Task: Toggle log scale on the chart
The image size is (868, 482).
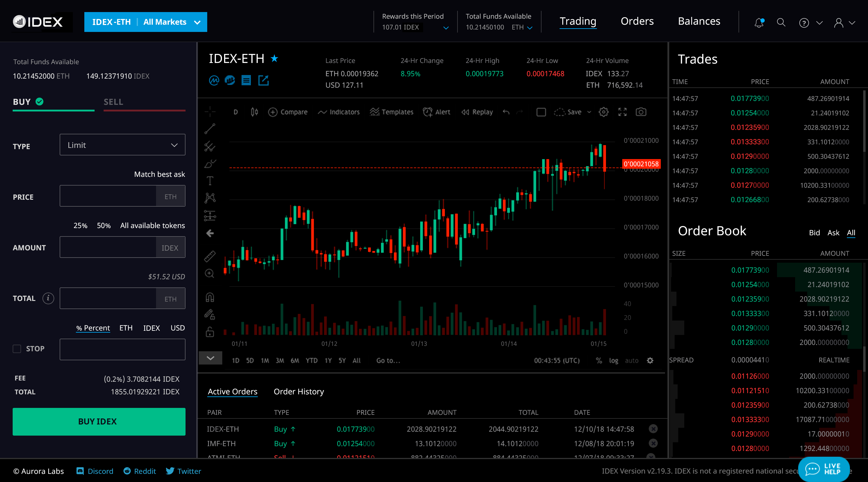Action: click(613, 360)
